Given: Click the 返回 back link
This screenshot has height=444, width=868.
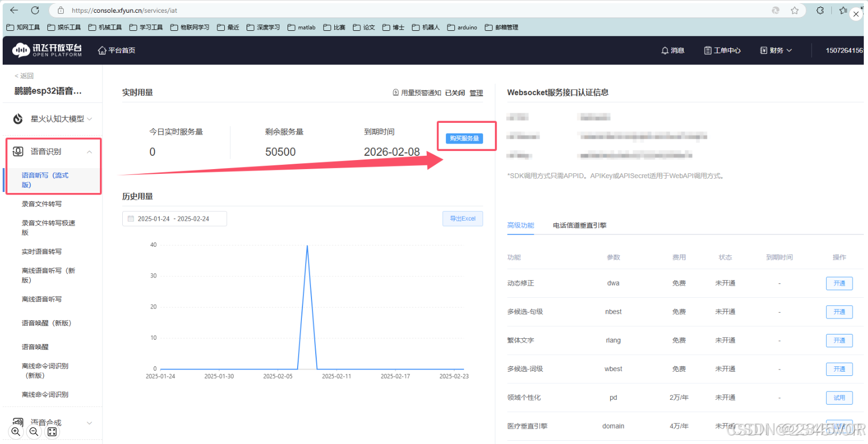Looking at the screenshot, I should tap(24, 76).
